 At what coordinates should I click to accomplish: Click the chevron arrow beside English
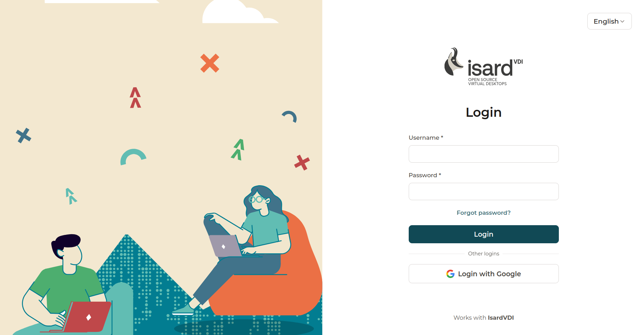(622, 22)
